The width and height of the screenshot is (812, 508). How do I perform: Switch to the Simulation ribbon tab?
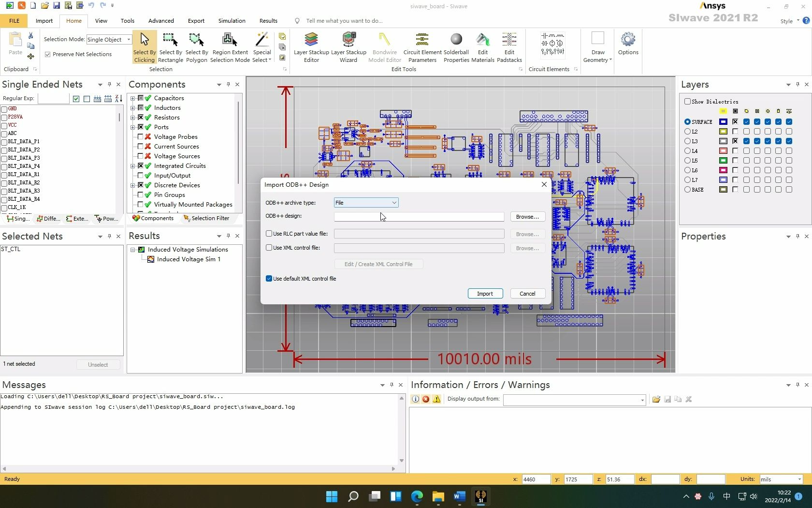(x=232, y=21)
